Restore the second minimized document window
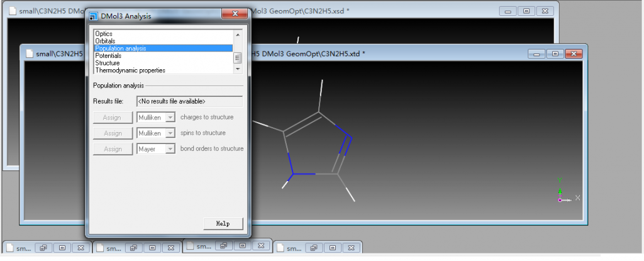 pos(134,248)
